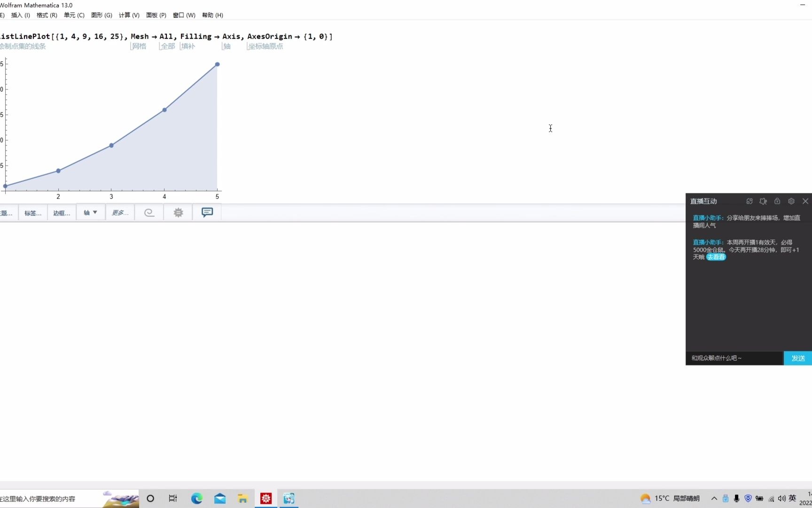This screenshot has height=508, width=812.
Task: Click the 发送 send button
Action: click(x=798, y=358)
